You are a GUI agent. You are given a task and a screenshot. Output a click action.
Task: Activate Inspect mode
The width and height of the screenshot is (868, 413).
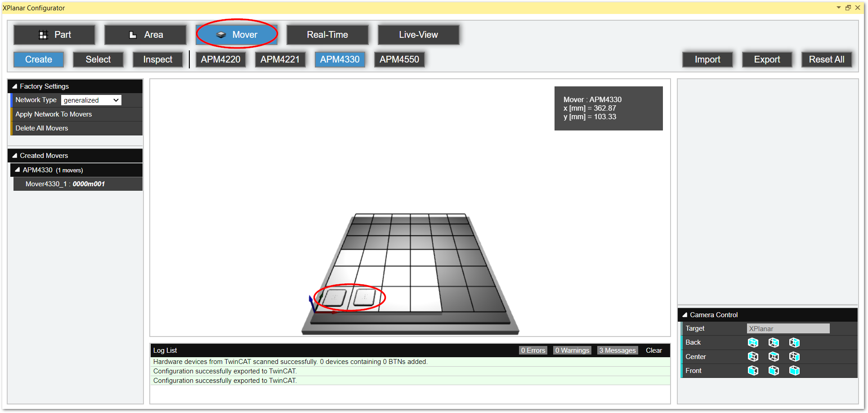158,59
